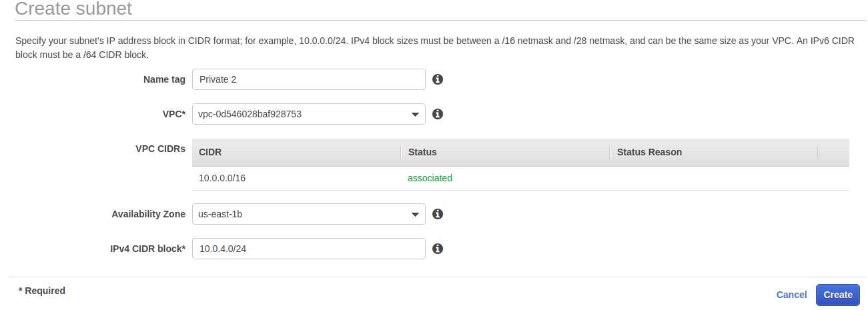Click the CIDR column header
This screenshot has width=868, height=310.
[210, 152]
